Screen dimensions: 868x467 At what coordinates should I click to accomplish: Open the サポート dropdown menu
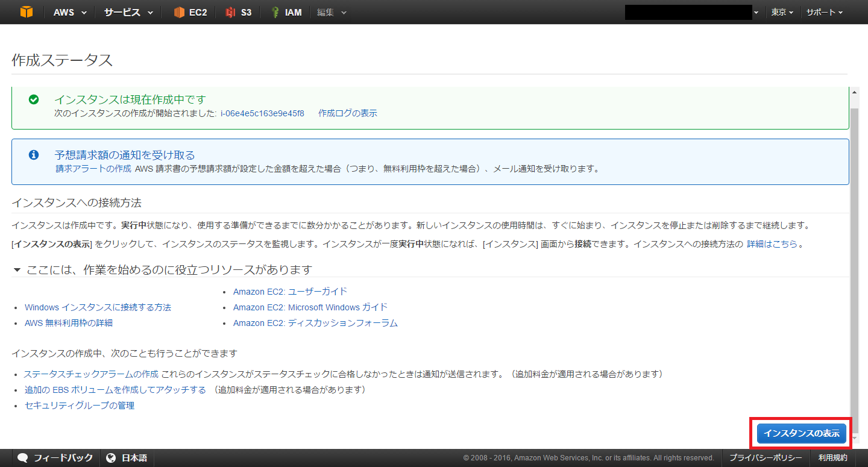(824, 12)
